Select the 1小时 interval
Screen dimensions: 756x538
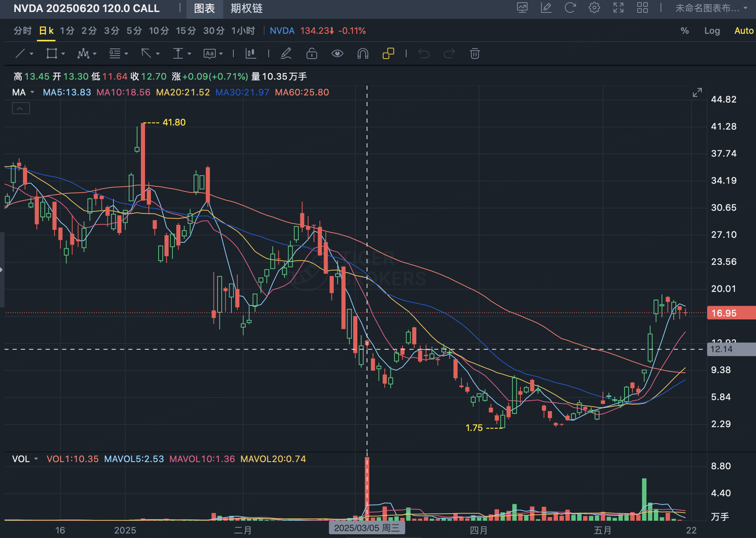point(243,31)
